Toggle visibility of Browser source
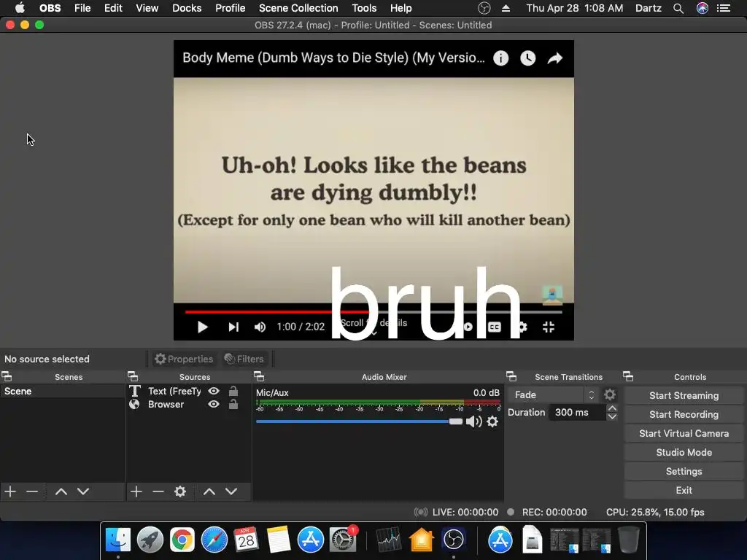This screenshot has width=747, height=560. coord(214,404)
